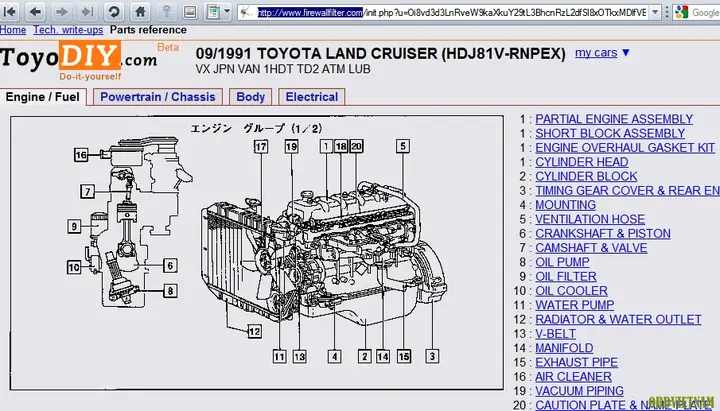Click callout box 8 in the engine diagram
The height and width of the screenshot is (411, 720).
point(170,291)
